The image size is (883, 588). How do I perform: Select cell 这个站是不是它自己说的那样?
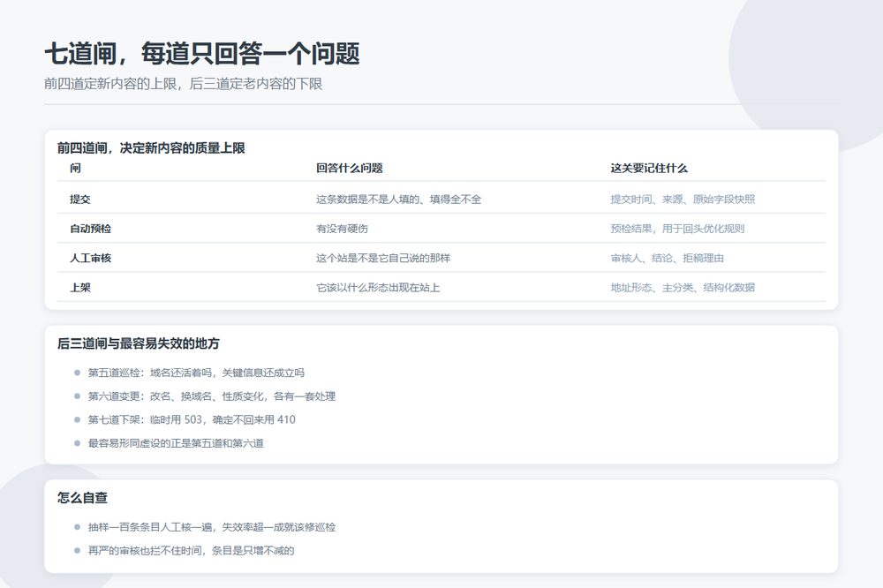click(x=383, y=258)
